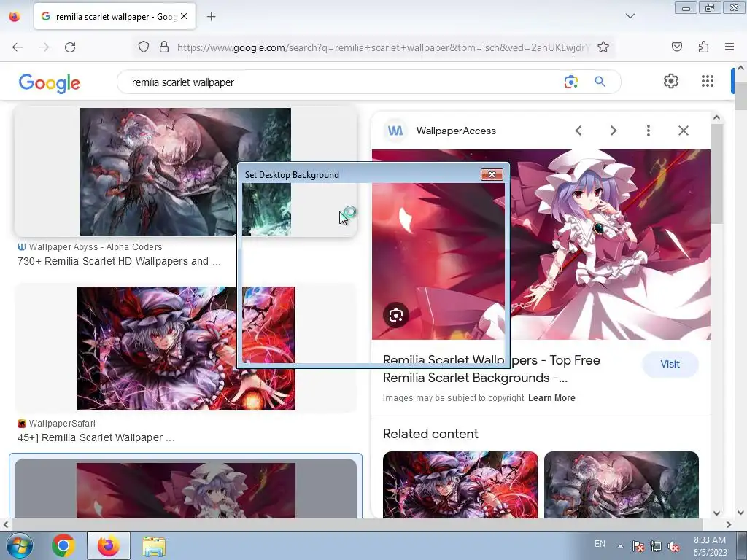Show previous image in preview panel
The height and width of the screenshot is (560, 747).
pyautogui.click(x=578, y=131)
